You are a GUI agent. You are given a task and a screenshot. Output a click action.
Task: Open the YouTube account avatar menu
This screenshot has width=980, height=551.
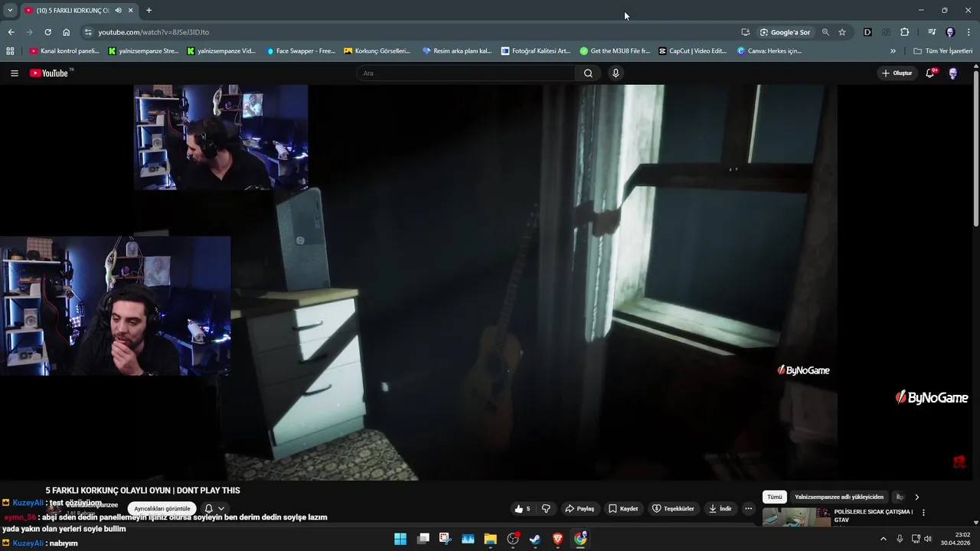[953, 73]
